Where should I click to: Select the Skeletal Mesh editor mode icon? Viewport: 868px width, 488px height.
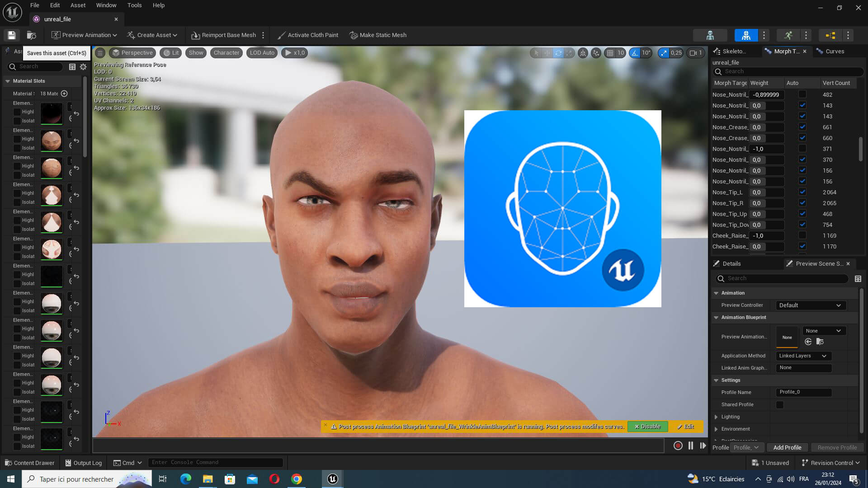[746, 35]
